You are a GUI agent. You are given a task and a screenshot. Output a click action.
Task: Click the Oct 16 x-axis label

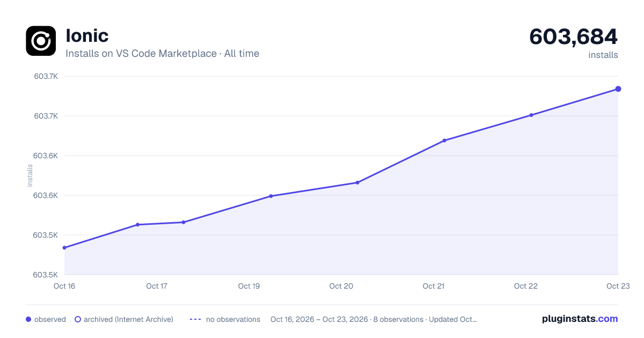(64, 286)
